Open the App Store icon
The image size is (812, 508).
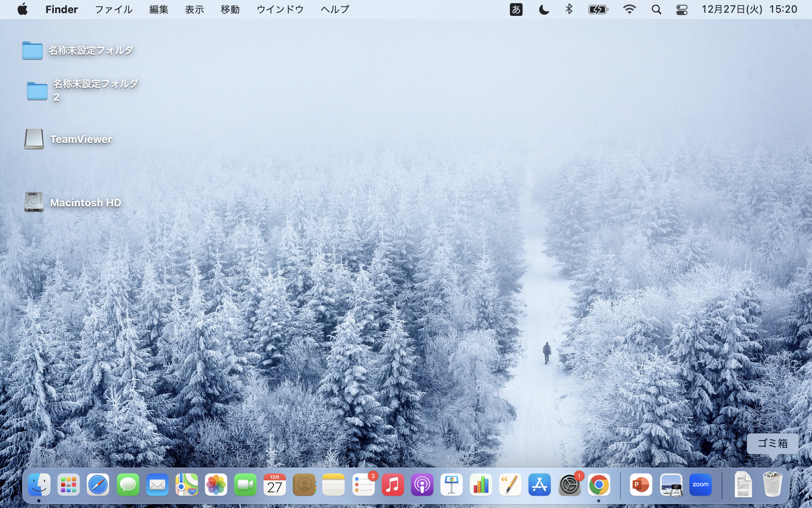pos(539,485)
